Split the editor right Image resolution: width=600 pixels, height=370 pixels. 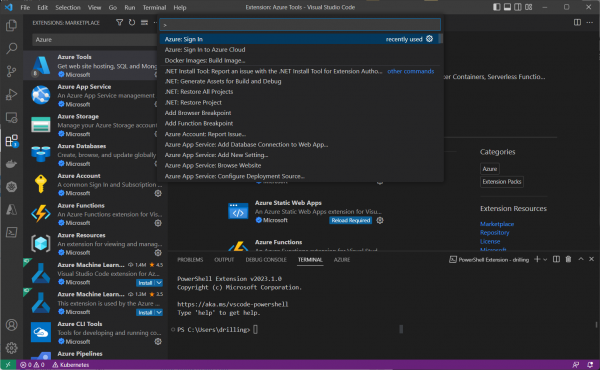(x=577, y=23)
